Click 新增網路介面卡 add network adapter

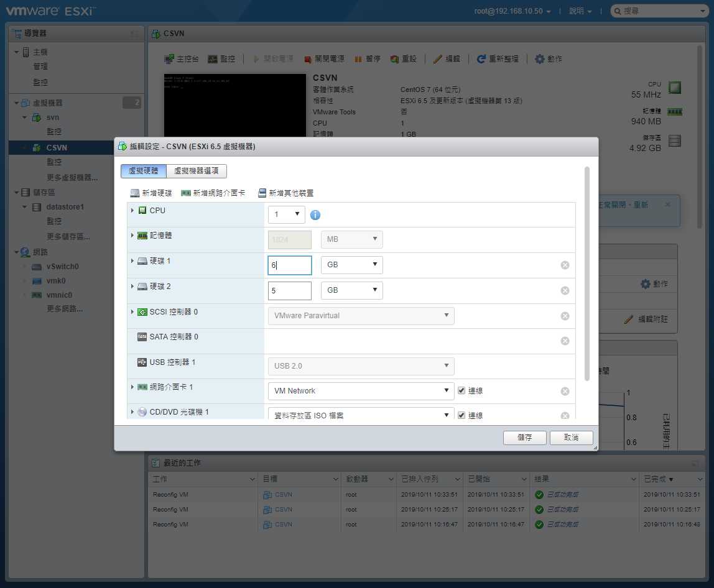(x=213, y=193)
